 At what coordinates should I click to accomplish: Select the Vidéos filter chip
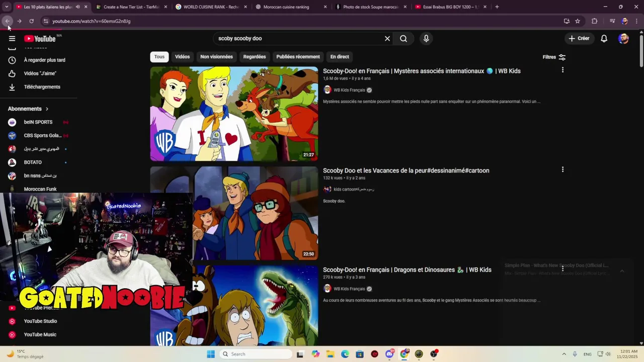182,57
